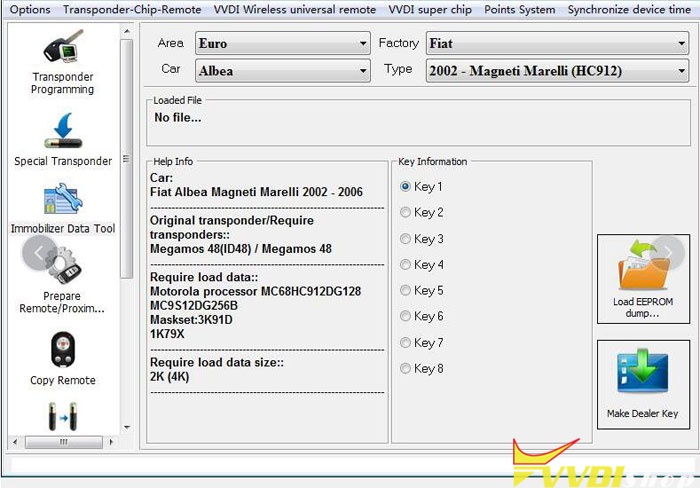Image resolution: width=700 pixels, height=488 pixels.
Task: Open the Options menu
Action: (30, 9)
